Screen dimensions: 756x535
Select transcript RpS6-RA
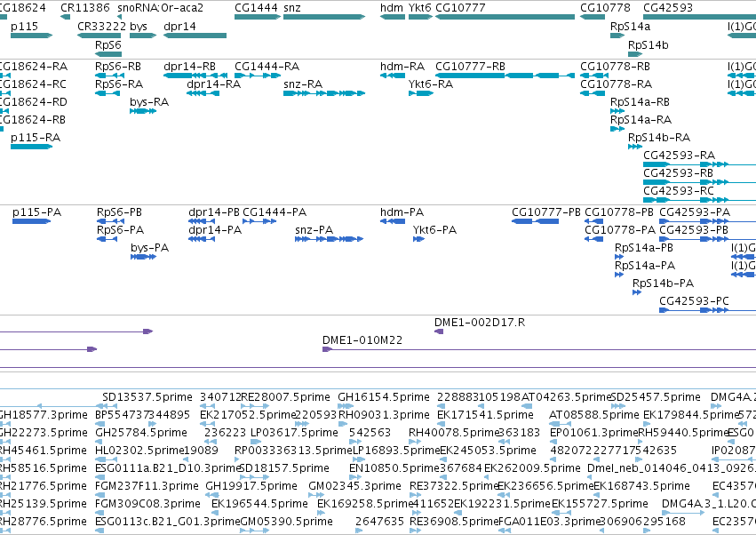(107, 93)
